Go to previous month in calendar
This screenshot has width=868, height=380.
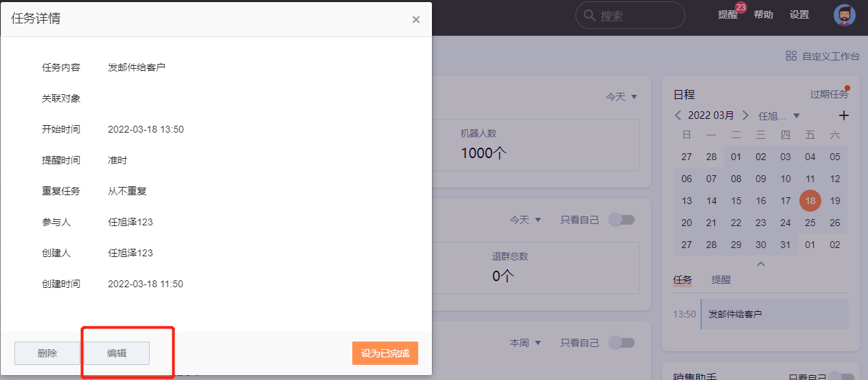tap(678, 115)
